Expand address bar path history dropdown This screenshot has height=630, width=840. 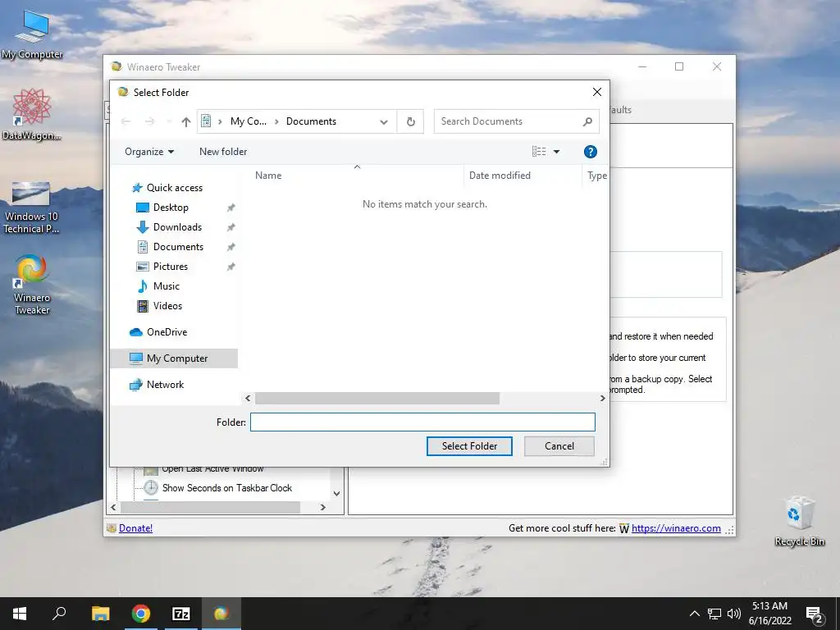[x=384, y=121]
